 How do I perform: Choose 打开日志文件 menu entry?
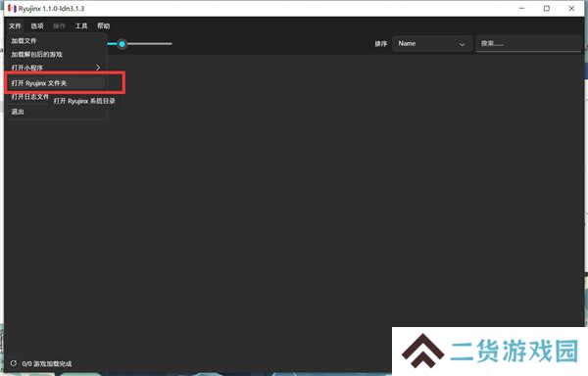(29, 97)
